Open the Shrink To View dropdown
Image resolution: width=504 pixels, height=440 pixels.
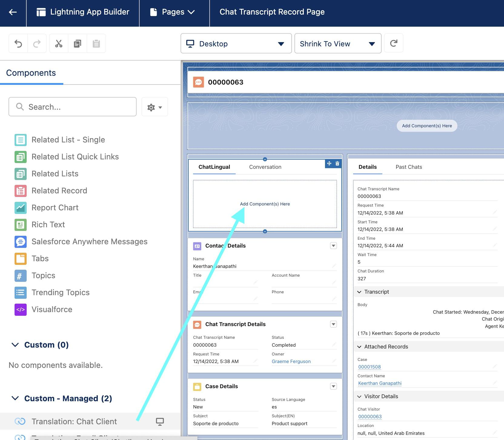(x=338, y=44)
